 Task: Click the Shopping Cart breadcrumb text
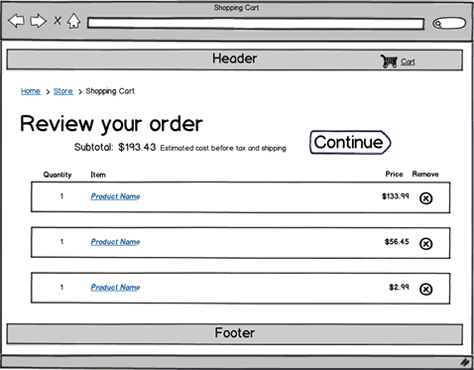tap(110, 91)
